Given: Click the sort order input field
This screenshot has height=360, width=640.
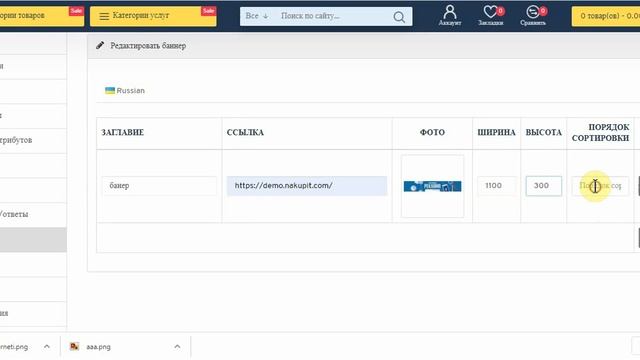Looking at the screenshot, I should [600, 186].
